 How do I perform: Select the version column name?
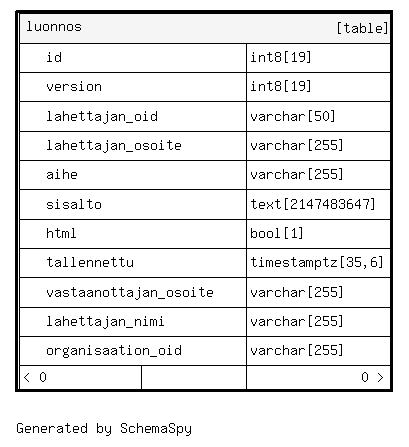pyautogui.click(x=74, y=87)
